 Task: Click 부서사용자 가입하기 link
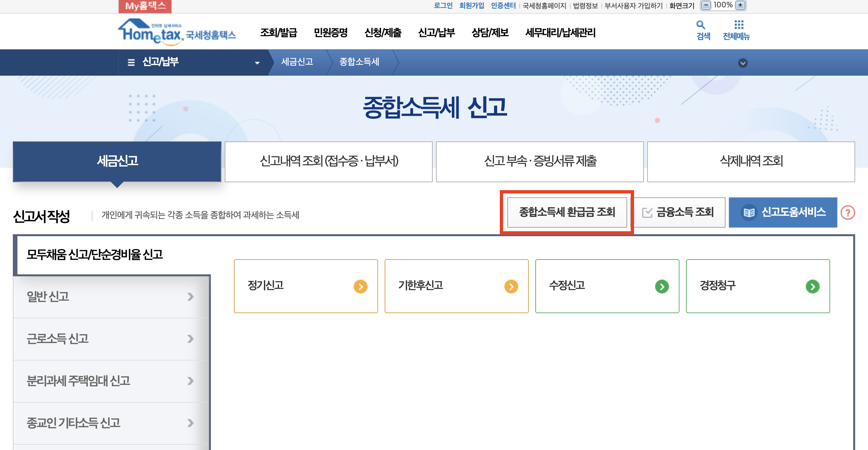[x=633, y=5]
